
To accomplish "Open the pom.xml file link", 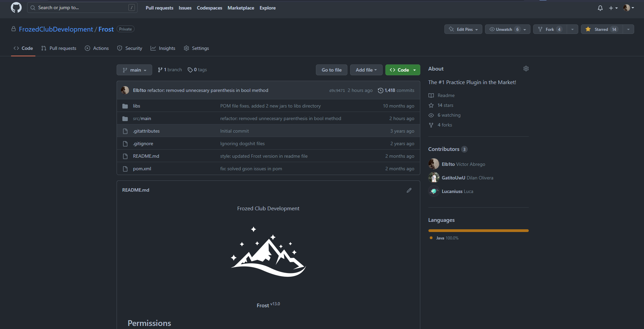I will [x=142, y=169].
